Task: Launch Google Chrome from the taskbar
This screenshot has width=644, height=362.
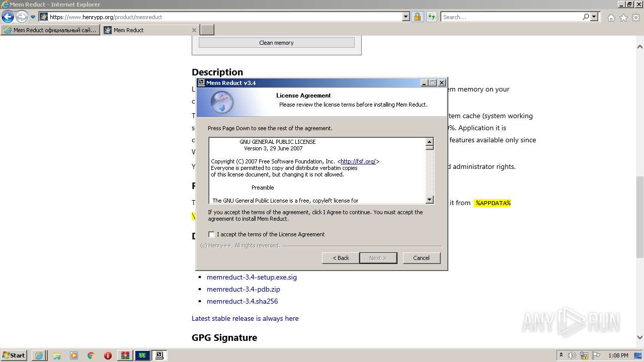Action: (91, 355)
